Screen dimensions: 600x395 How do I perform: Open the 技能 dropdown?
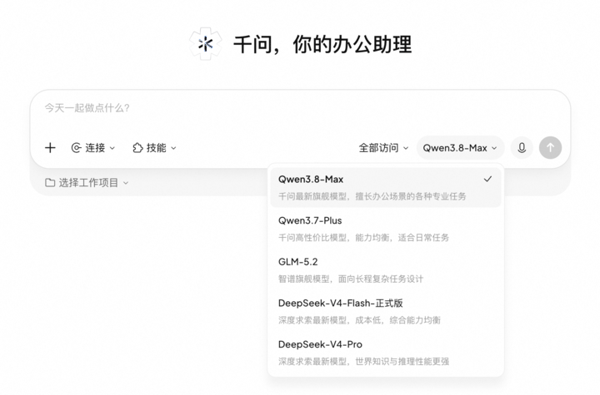[x=154, y=148]
